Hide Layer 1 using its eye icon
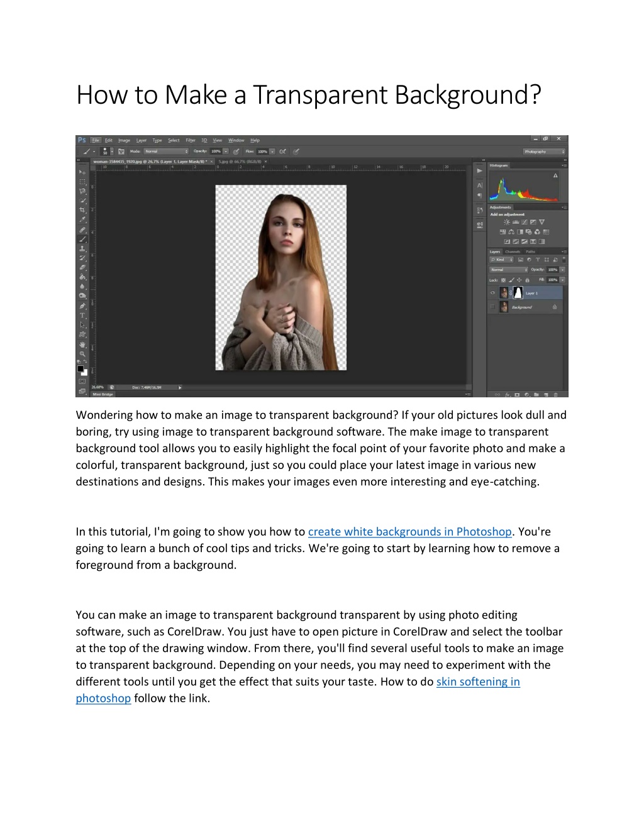 click(x=492, y=293)
